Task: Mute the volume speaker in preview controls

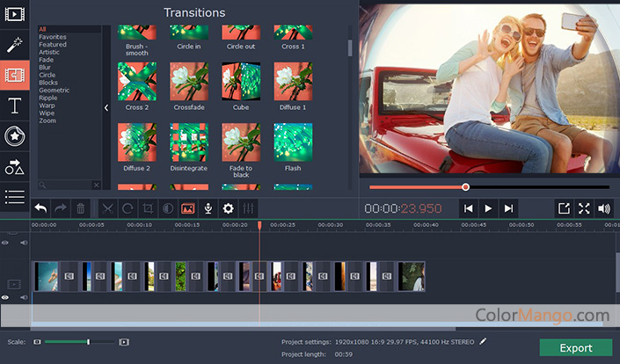Action: click(x=604, y=208)
